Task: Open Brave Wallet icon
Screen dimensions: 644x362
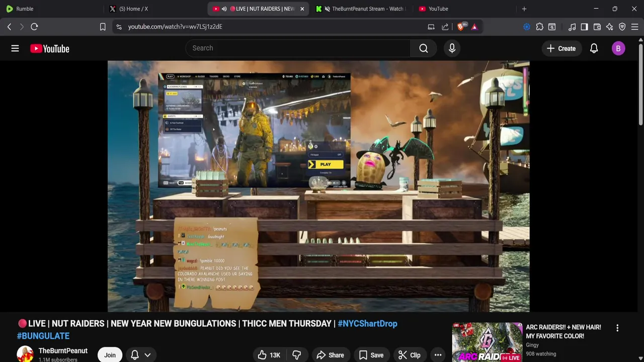Action: coord(597,27)
